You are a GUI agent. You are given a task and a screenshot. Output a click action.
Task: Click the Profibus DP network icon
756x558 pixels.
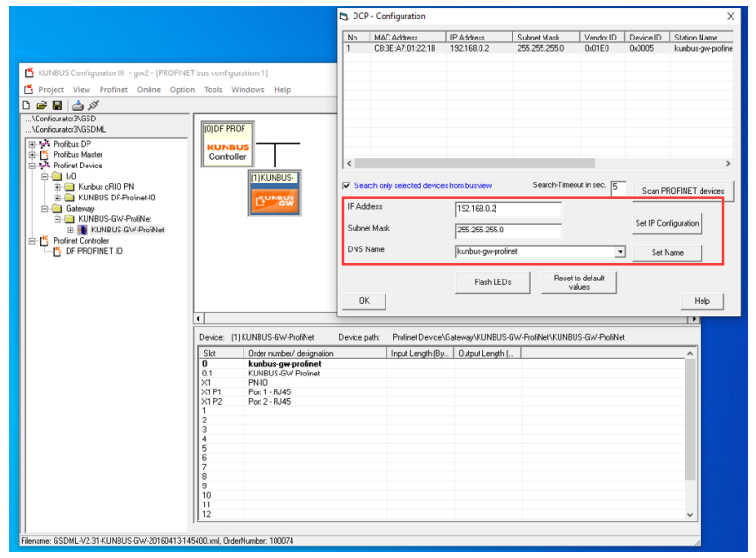point(45,144)
